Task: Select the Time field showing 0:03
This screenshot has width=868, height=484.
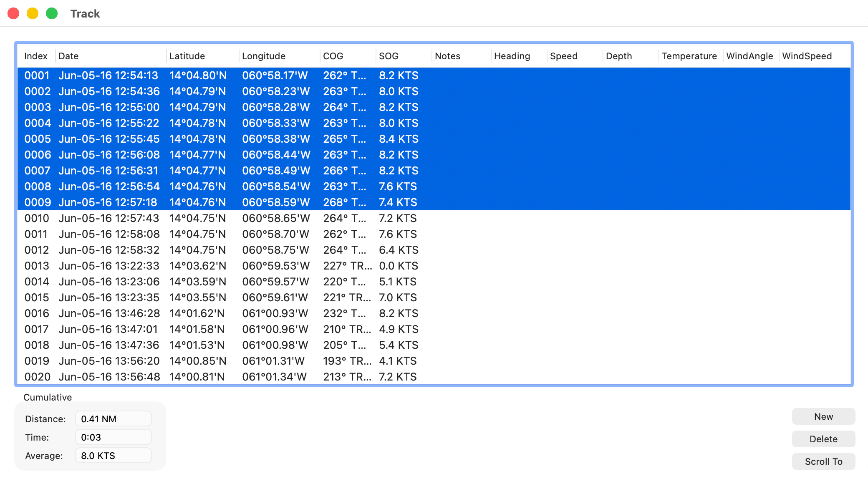Action: (x=113, y=437)
